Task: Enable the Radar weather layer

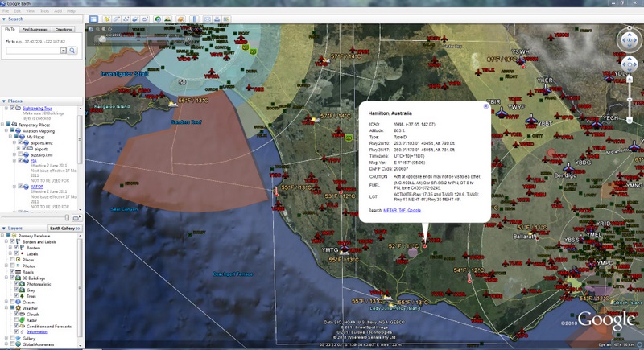Action: [16, 320]
